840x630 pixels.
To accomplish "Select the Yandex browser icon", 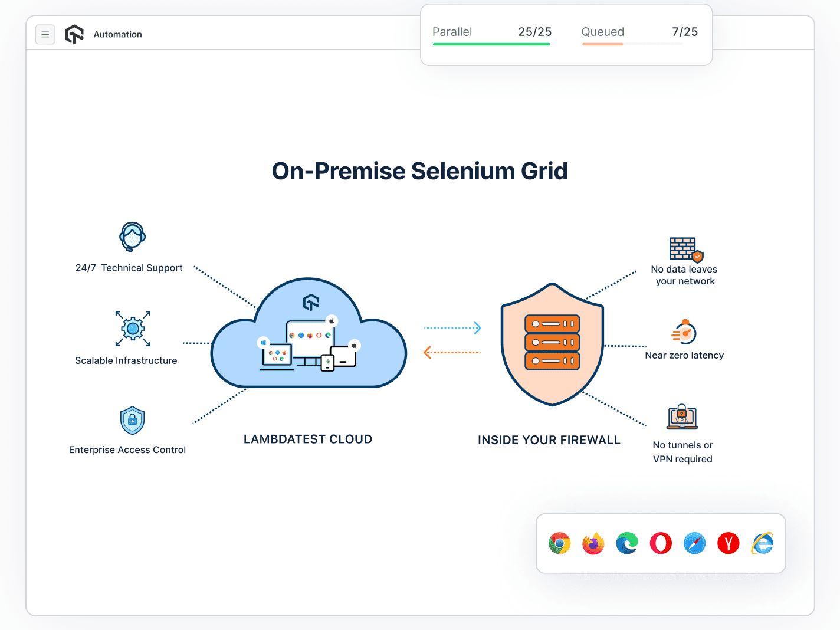I will click(x=729, y=543).
